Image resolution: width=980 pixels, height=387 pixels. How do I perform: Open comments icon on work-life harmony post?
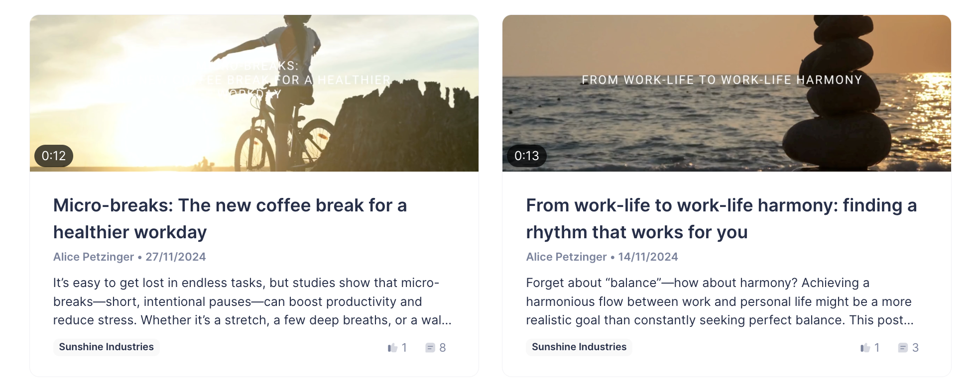[x=903, y=348]
